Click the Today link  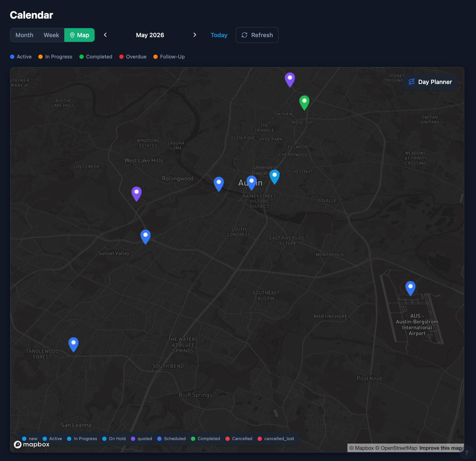219,35
